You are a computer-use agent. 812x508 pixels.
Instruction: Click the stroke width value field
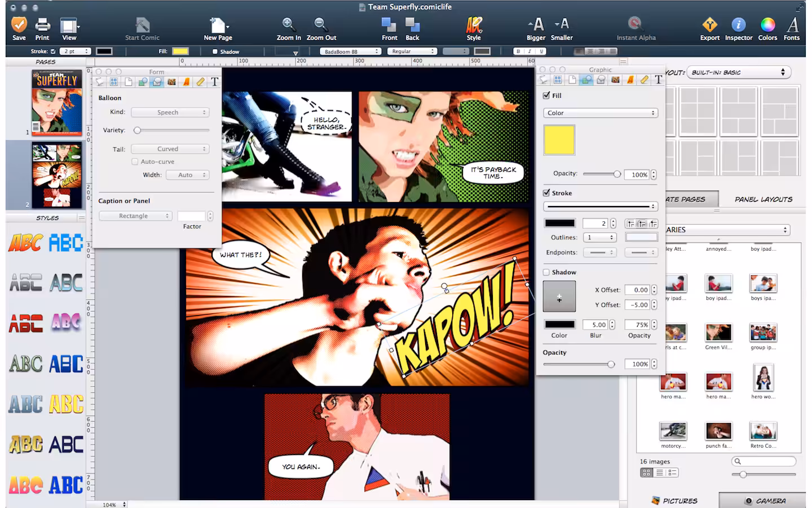tap(595, 224)
